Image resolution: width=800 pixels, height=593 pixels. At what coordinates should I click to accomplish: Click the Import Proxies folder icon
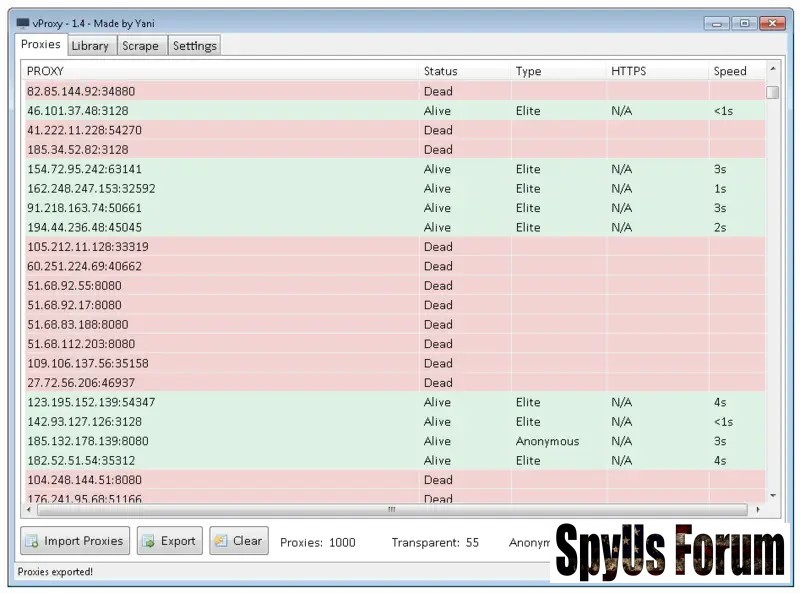click(x=32, y=541)
